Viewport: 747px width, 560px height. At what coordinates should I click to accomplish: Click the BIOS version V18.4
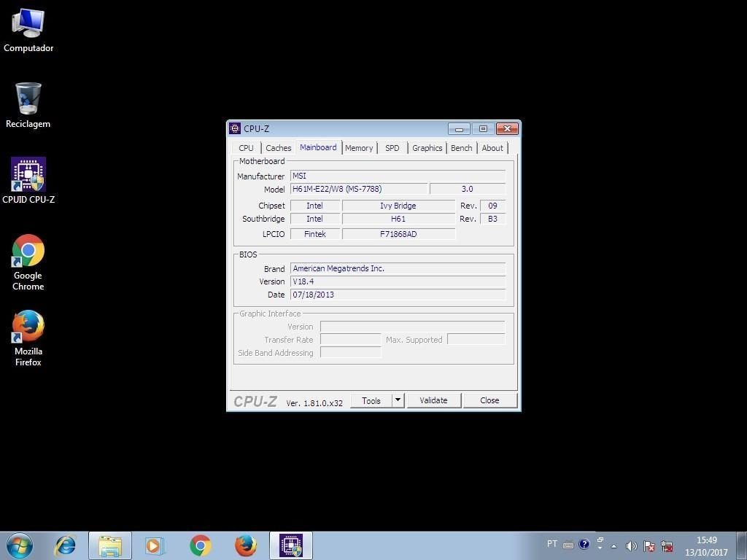(x=398, y=281)
